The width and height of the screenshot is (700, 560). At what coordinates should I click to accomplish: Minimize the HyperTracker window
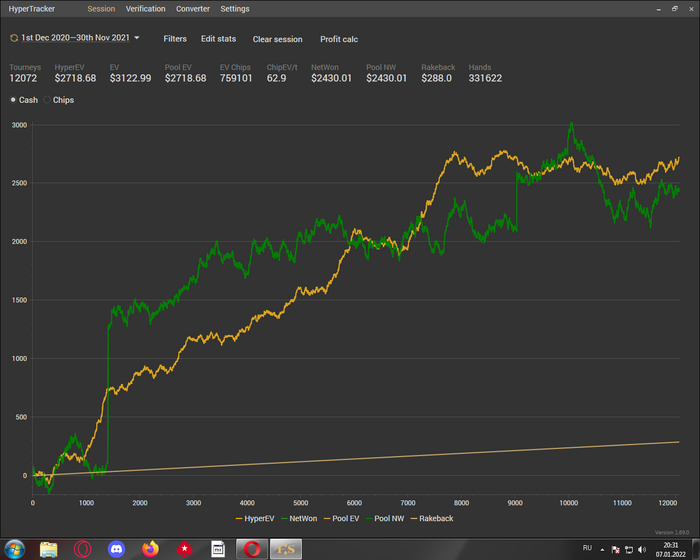pyautogui.click(x=658, y=9)
